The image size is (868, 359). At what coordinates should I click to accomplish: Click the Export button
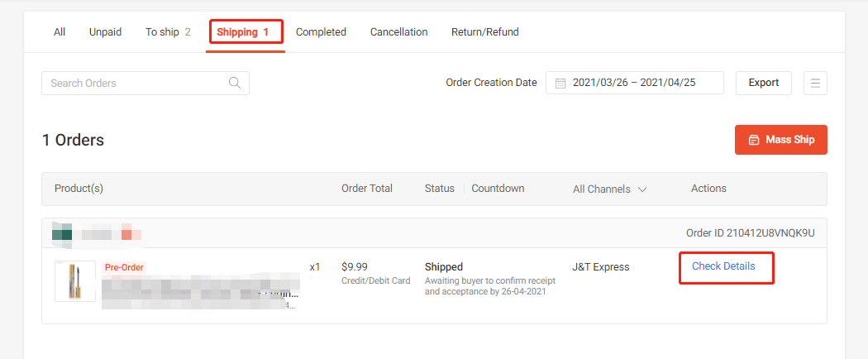[763, 83]
